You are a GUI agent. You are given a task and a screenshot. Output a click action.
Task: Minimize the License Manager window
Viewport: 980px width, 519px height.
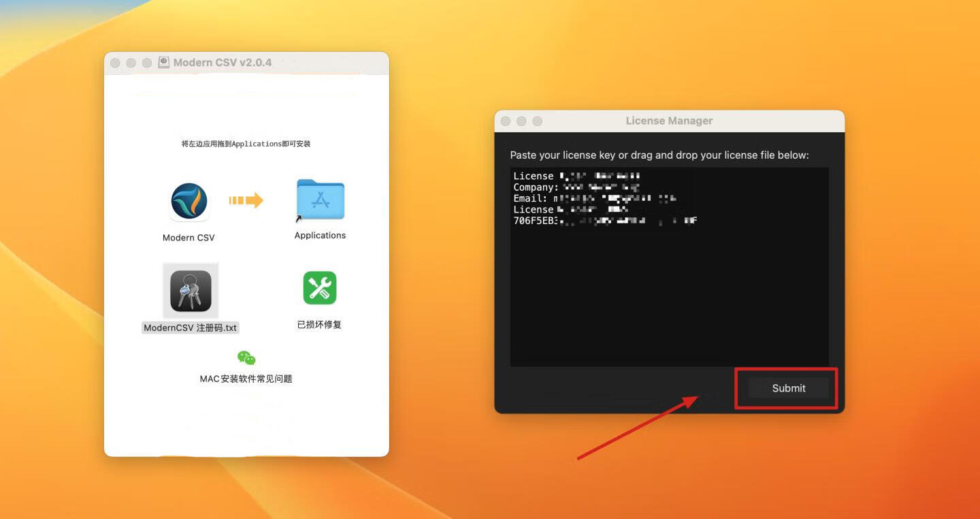click(x=521, y=121)
